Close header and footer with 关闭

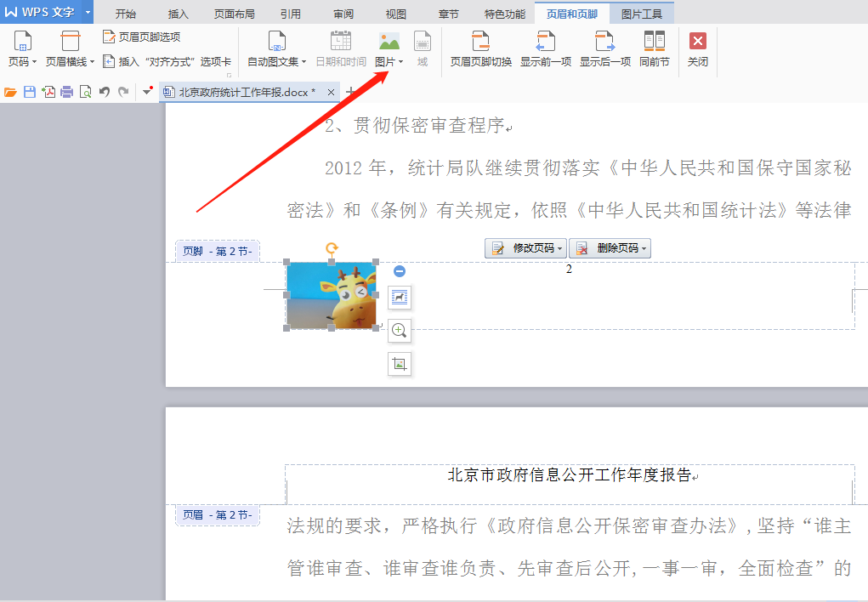tap(697, 48)
